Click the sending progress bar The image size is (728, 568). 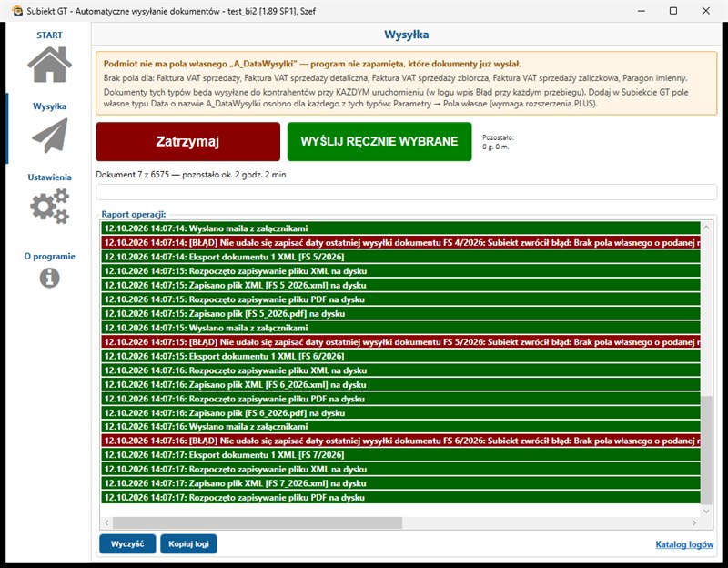[406, 192]
